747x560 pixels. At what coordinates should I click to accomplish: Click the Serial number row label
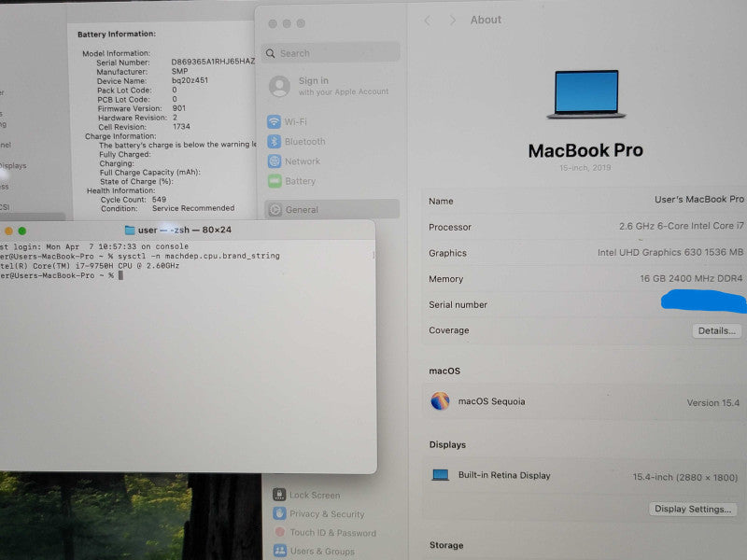coord(458,305)
